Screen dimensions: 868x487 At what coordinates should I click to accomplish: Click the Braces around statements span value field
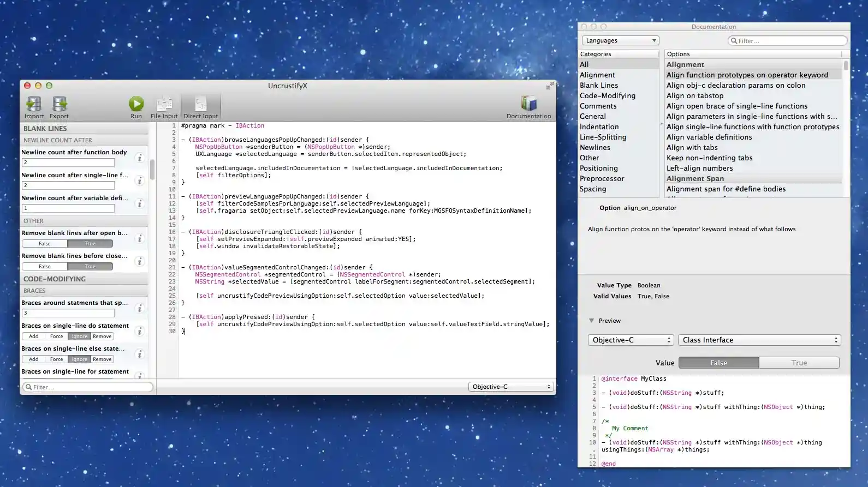point(68,313)
